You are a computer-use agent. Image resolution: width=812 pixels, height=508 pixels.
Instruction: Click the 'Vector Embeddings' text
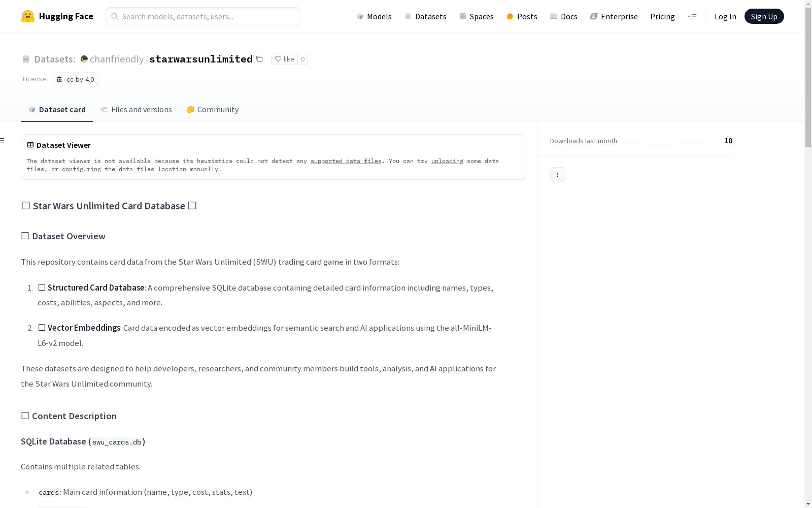[x=84, y=328]
